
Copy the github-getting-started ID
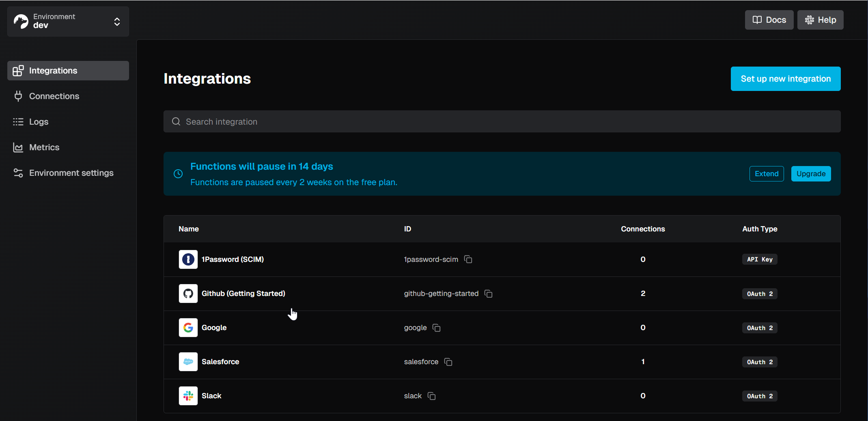coord(489,294)
